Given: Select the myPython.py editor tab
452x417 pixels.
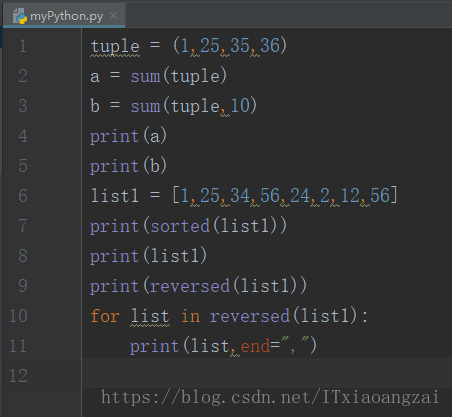Looking at the screenshot, I should click(64, 16).
